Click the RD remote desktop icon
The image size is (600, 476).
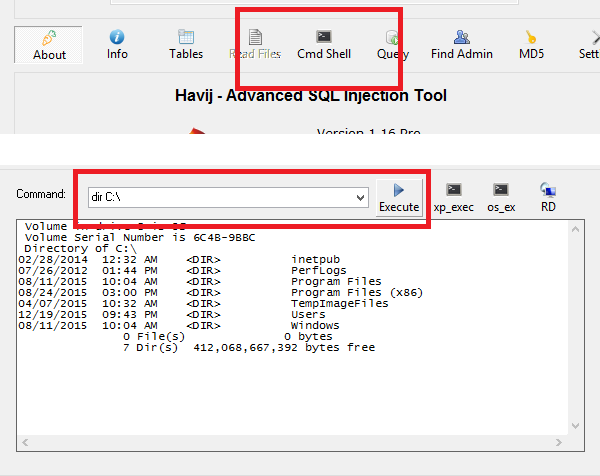click(x=548, y=197)
